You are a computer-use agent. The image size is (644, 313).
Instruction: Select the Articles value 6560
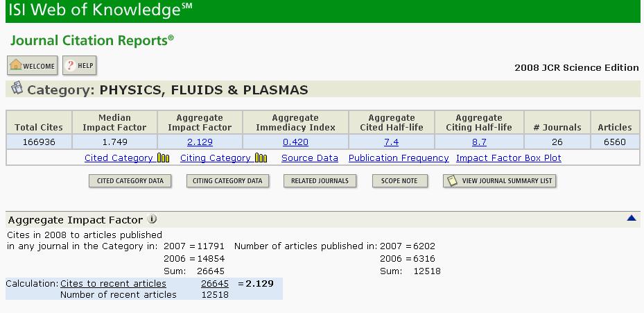[614, 142]
